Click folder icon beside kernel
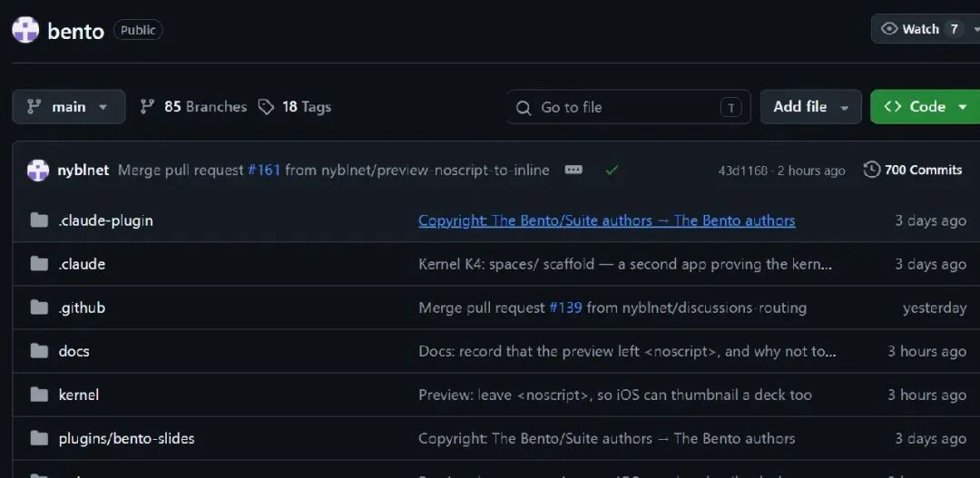The height and width of the screenshot is (478, 980). (x=39, y=395)
